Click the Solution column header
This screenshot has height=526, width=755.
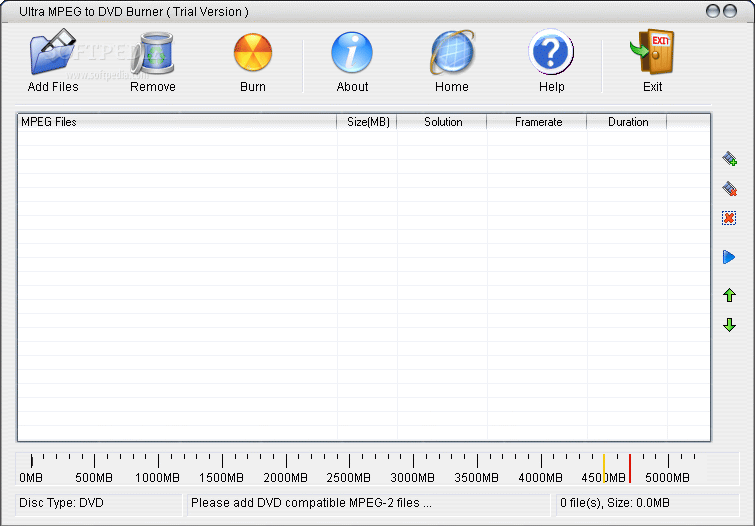pos(443,122)
